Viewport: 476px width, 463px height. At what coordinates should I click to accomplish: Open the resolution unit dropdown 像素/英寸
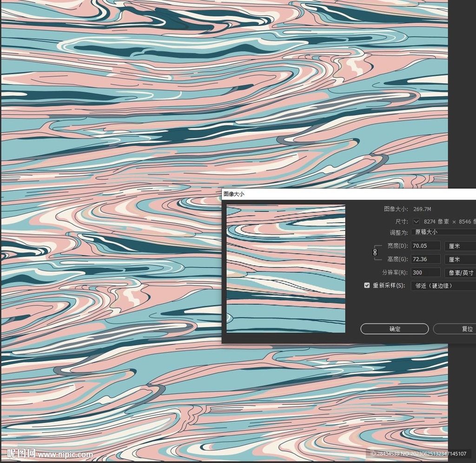tap(460, 272)
